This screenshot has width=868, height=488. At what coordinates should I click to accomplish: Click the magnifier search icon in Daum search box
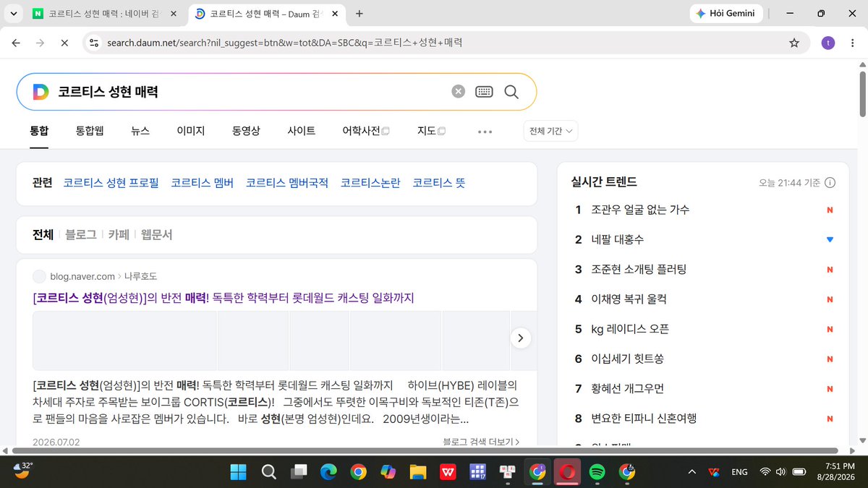511,92
